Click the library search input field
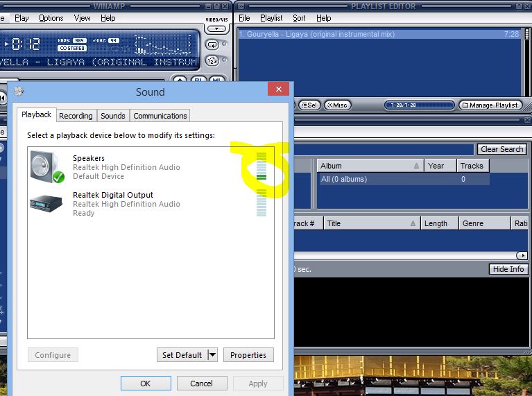The image size is (532, 396). [384, 150]
